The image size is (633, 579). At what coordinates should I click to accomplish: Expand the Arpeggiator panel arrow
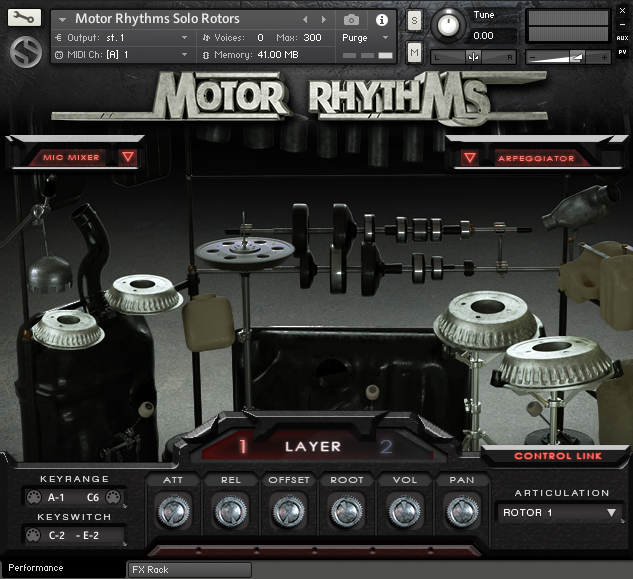pyautogui.click(x=470, y=157)
